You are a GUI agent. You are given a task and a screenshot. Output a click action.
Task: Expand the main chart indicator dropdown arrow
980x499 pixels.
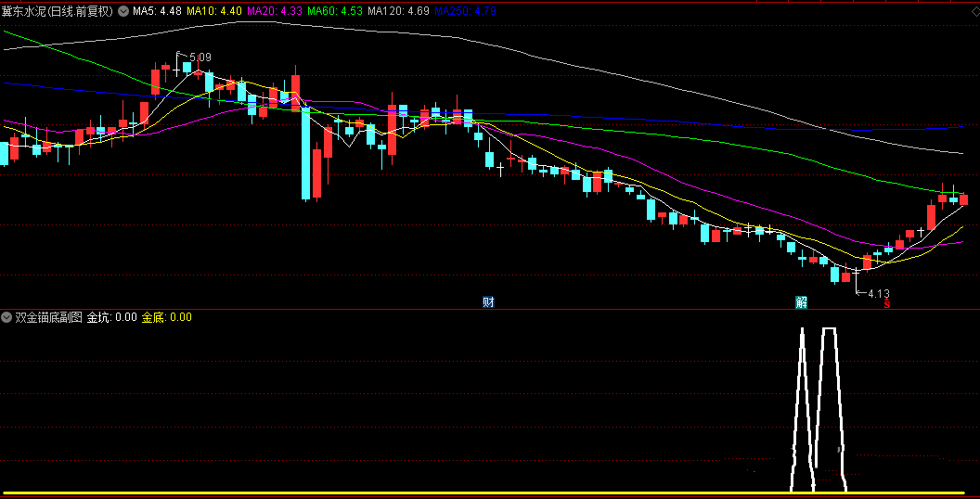pyautogui.click(x=122, y=12)
